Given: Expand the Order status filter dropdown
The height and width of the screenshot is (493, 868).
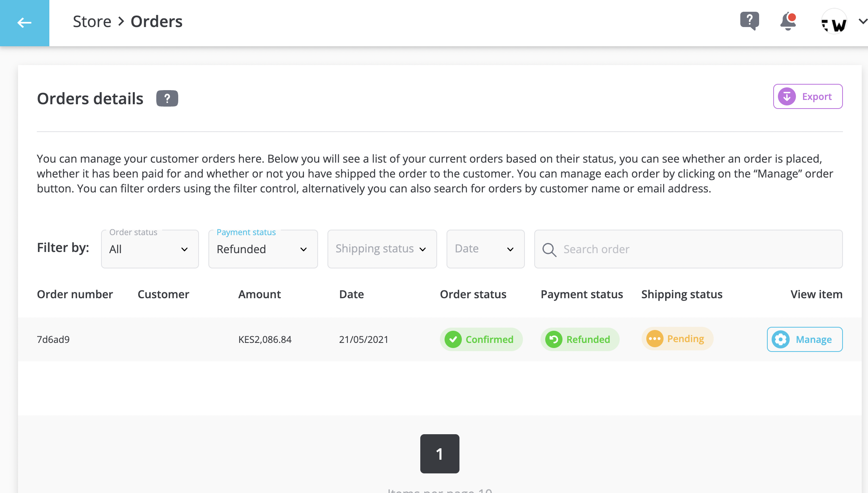Looking at the screenshot, I should (150, 249).
